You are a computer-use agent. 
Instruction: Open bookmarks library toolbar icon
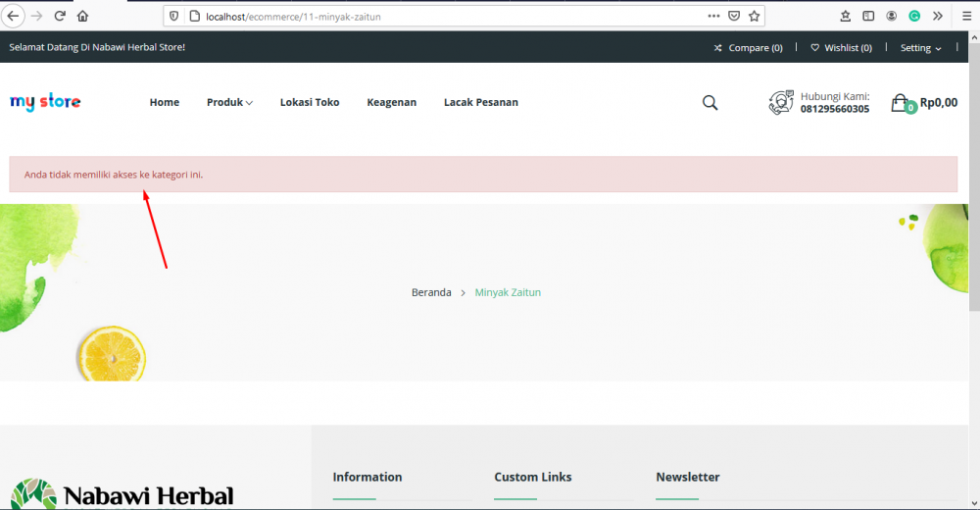coord(846,17)
